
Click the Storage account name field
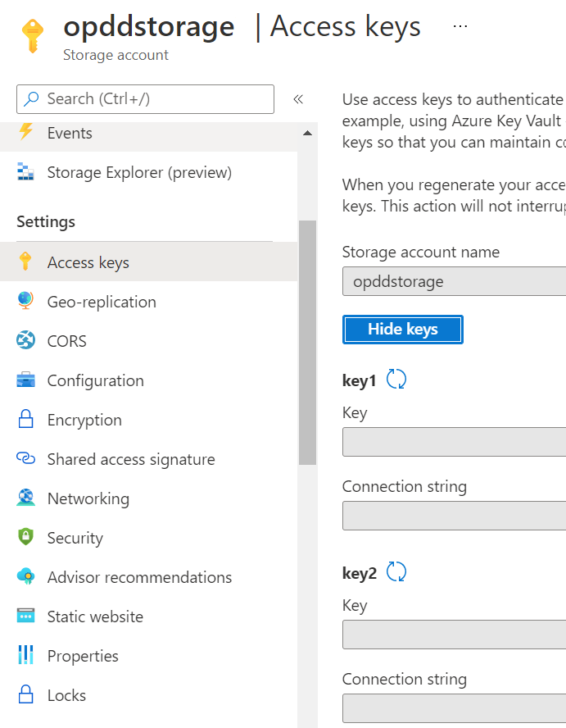454,281
